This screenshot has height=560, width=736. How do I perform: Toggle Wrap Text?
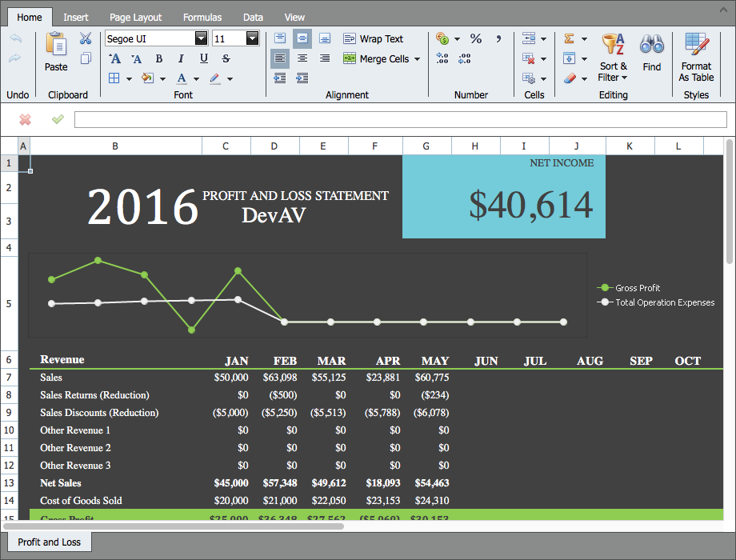(373, 39)
